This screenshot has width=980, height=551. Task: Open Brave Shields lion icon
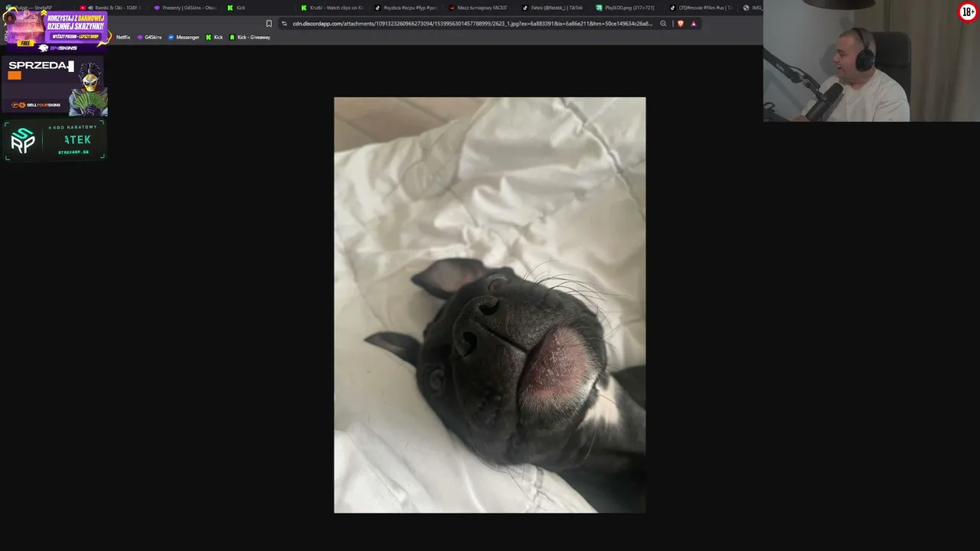coord(681,24)
